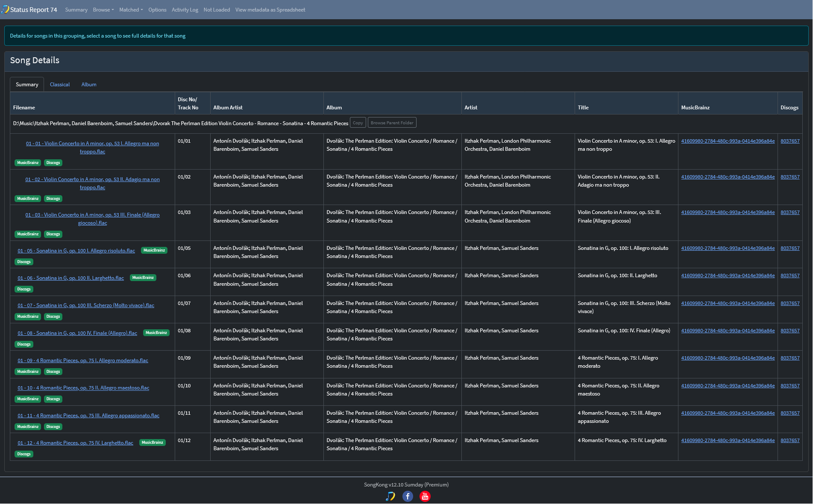Click MusicBrainz badge for track 01 - 08
This screenshot has width=813, height=504.
(156, 333)
